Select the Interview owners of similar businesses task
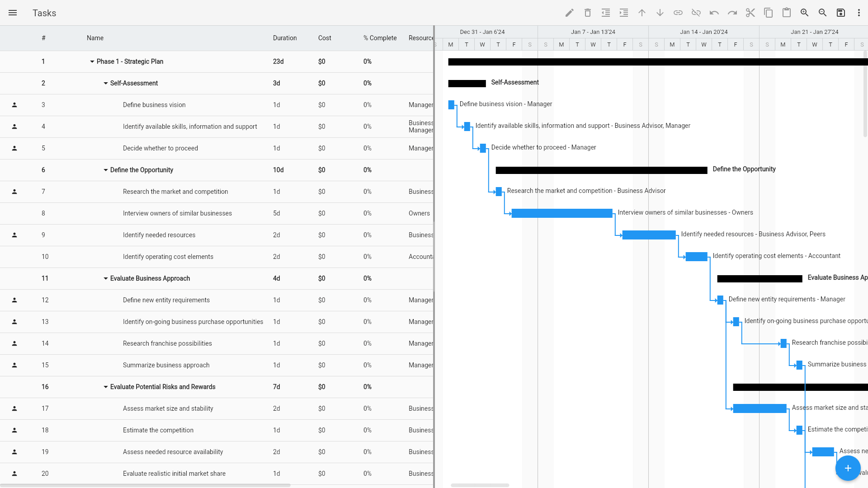 point(177,213)
